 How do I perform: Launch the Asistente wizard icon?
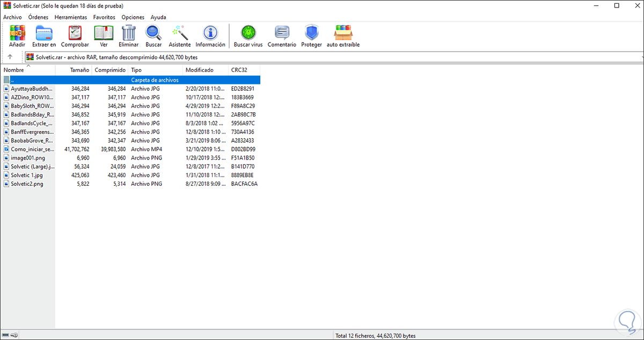pos(180,33)
